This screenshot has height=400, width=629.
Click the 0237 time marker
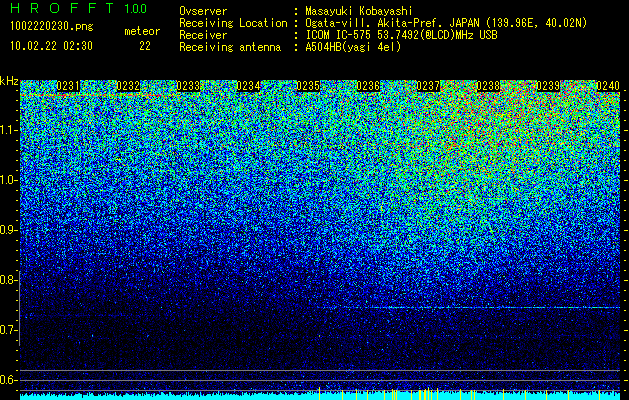pyautogui.click(x=428, y=86)
